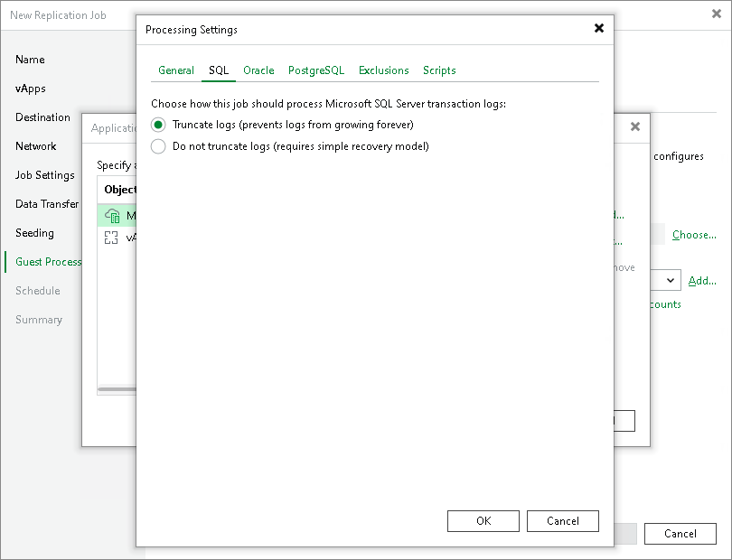The height and width of the screenshot is (560, 732).
Task: Select the Guest Processing step
Action: (49, 262)
